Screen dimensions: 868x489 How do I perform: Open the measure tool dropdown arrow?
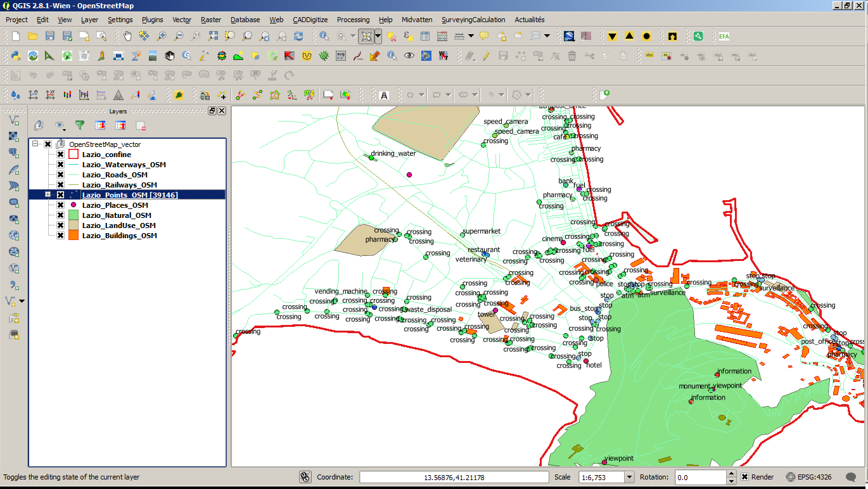tap(471, 36)
